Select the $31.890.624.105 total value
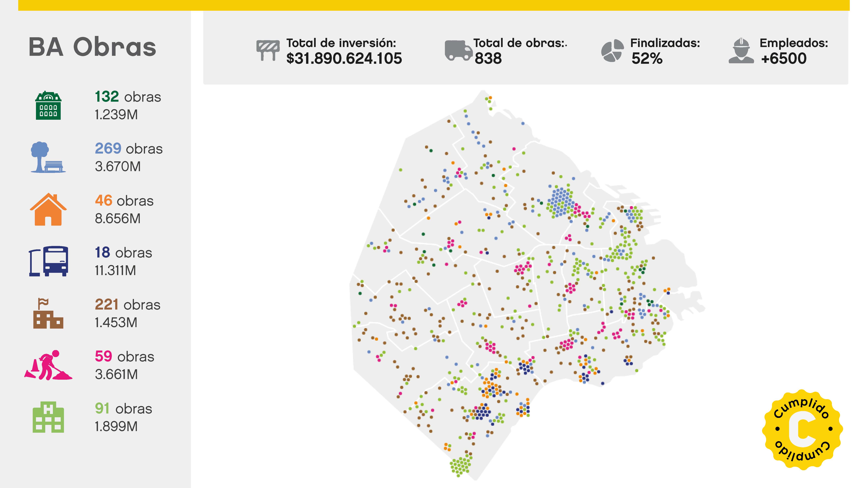Image resolution: width=868 pixels, height=488 pixels. point(344,59)
